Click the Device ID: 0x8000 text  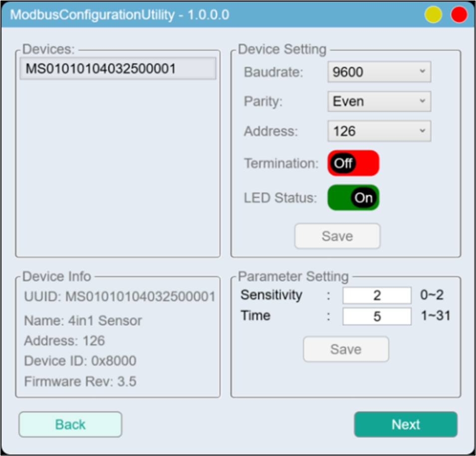coord(80,361)
